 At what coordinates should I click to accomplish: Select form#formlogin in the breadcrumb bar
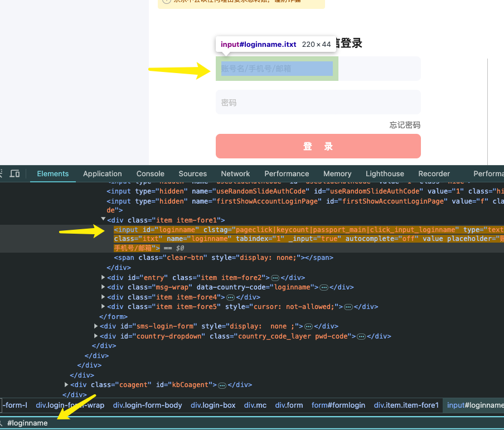pyautogui.click(x=338, y=405)
